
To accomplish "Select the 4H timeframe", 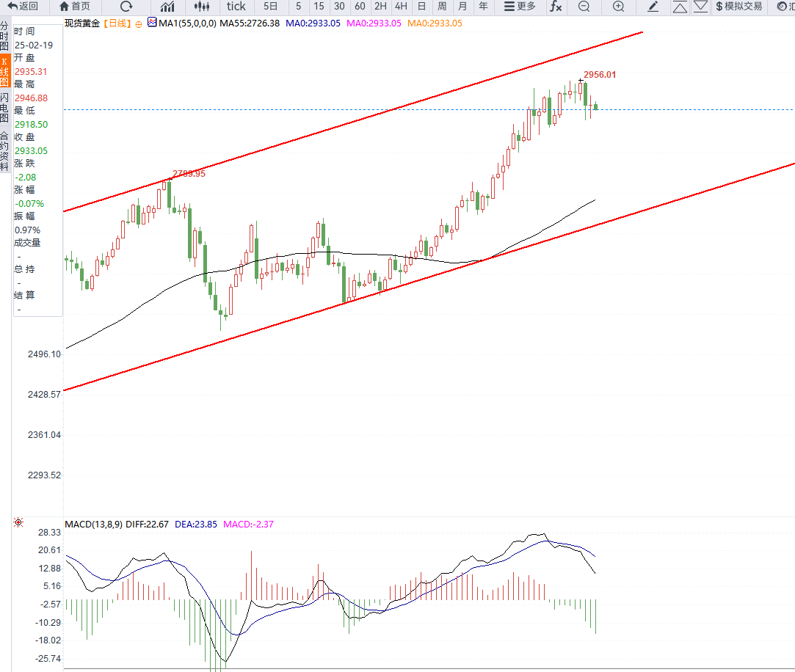I will pos(401,7).
